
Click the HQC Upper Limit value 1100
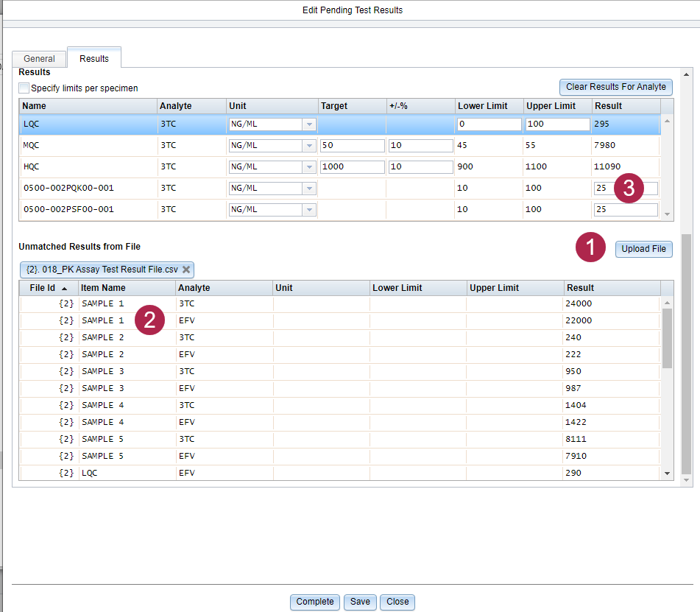click(536, 166)
